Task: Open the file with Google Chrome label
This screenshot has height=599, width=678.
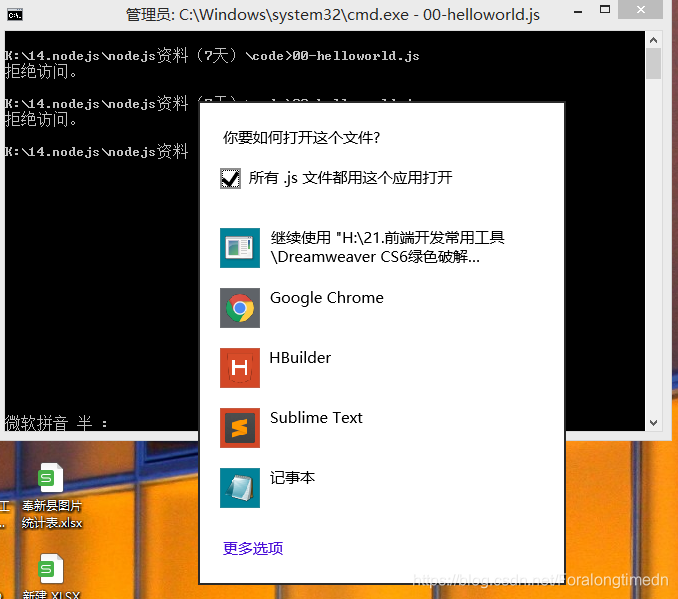Action: coord(327,298)
